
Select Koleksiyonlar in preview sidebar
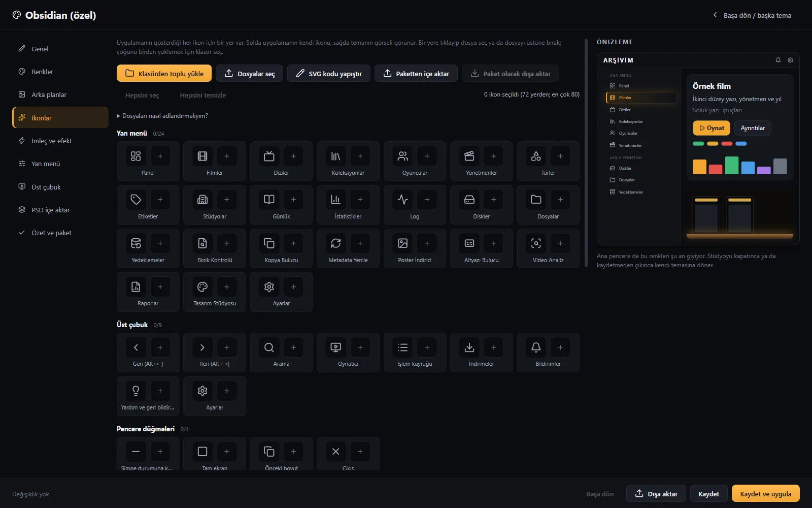point(641,121)
